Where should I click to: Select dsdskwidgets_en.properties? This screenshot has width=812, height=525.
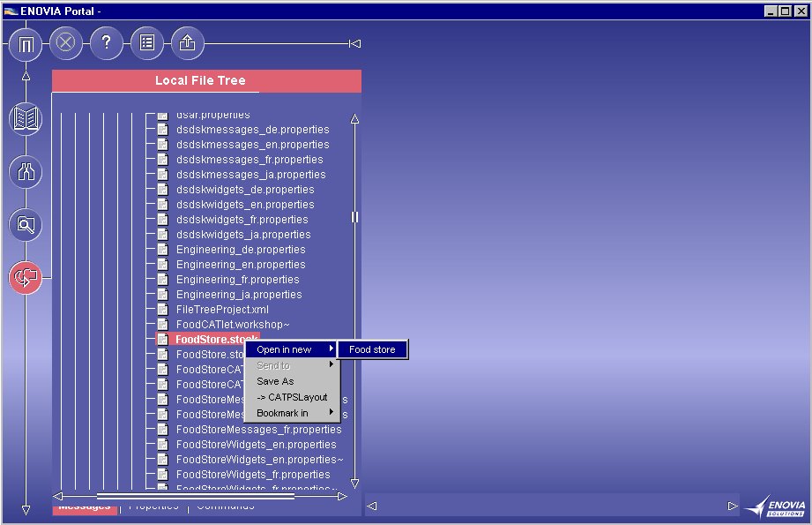pyautogui.click(x=245, y=205)
